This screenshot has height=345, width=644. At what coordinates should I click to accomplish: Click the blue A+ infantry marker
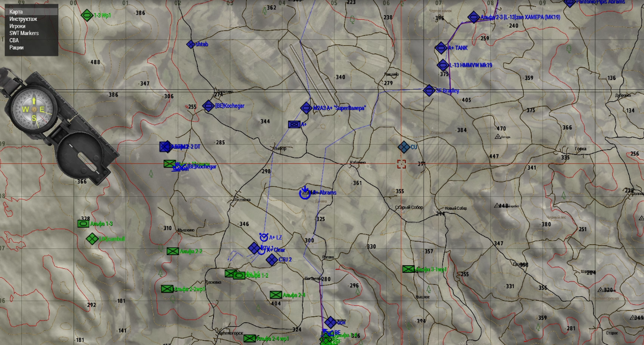294,124
